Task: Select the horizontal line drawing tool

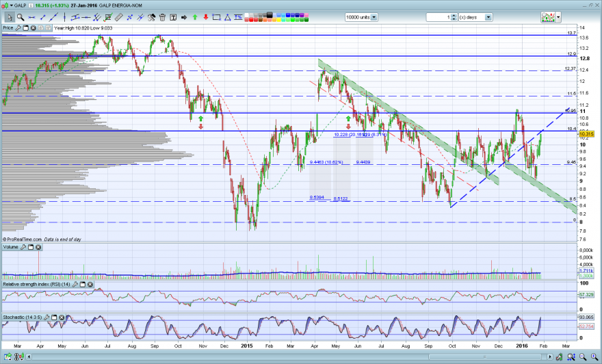Action: (32, 17)
